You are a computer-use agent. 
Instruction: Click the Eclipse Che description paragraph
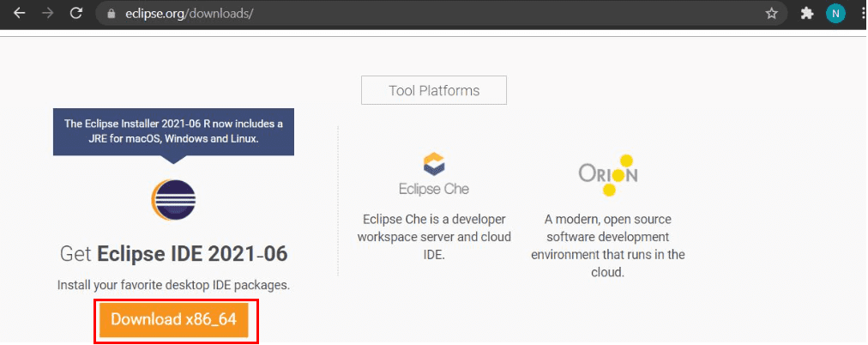tap(434, 236)
